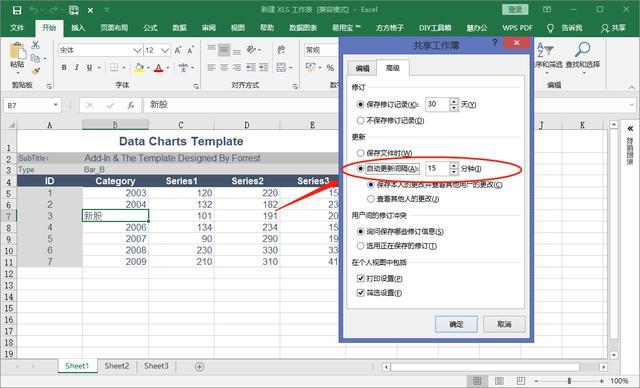Click 取消 to cancel the dialog
The width and height of the screenshot is (640, 388).
(x=504, y=324)
